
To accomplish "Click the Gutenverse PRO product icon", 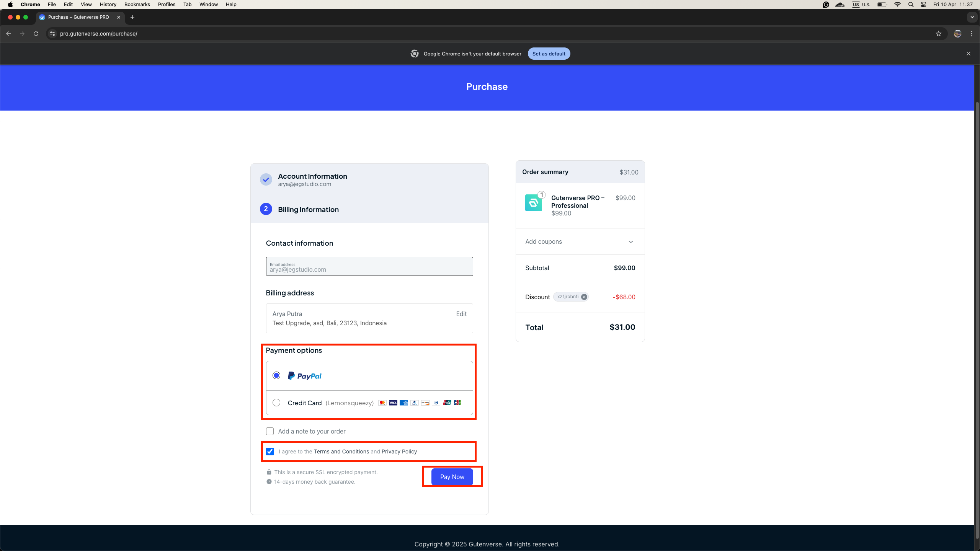I will coord(533,203).
